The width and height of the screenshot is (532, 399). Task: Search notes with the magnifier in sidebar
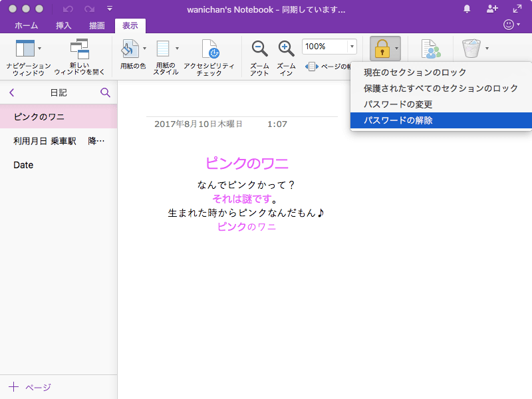pos(105,92)
